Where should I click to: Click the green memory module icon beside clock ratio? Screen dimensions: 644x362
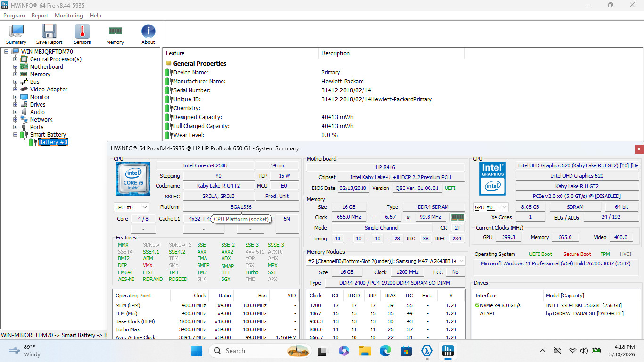coord(457,217)
